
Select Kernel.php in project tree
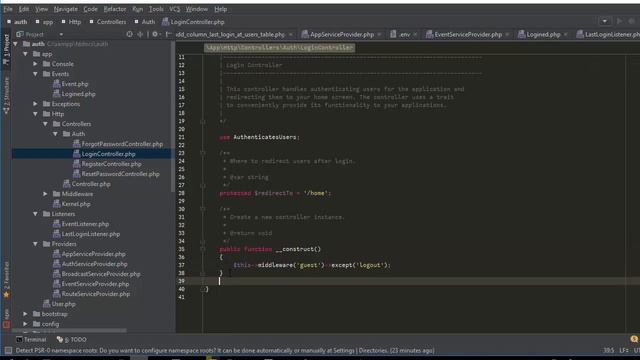[71, 204]
